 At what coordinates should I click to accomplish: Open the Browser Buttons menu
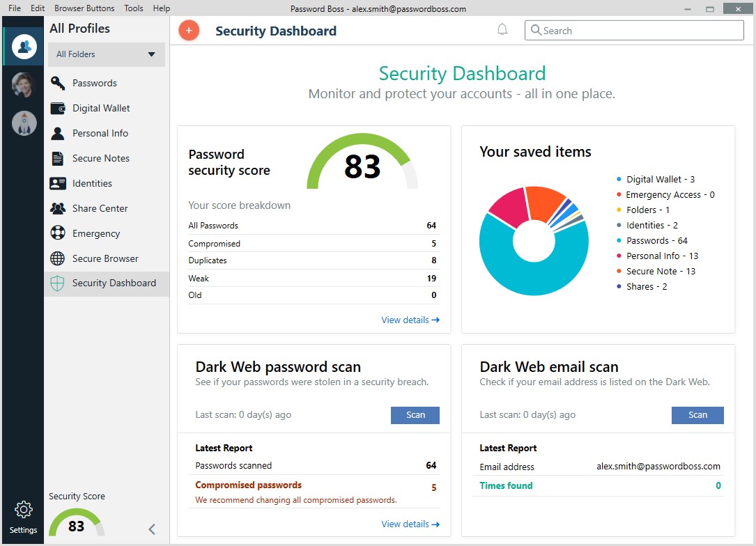point(84,8)
